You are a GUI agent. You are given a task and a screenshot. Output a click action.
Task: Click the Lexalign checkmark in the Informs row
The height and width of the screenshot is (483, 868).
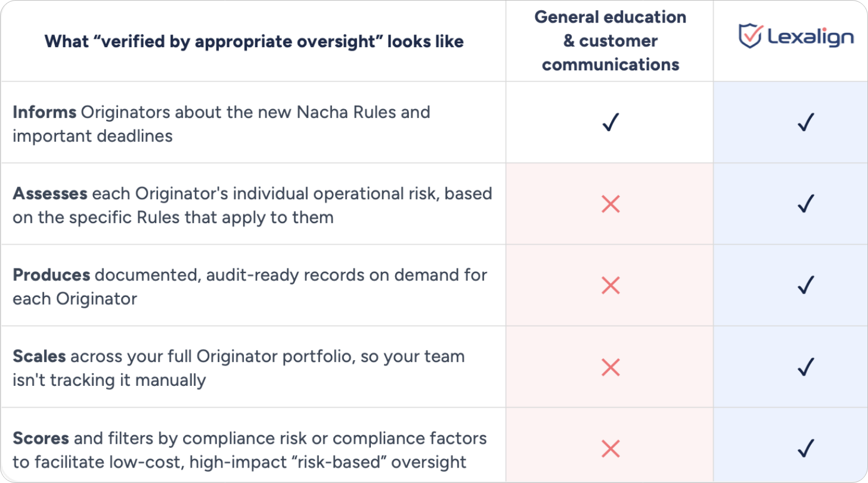point(805,123)
